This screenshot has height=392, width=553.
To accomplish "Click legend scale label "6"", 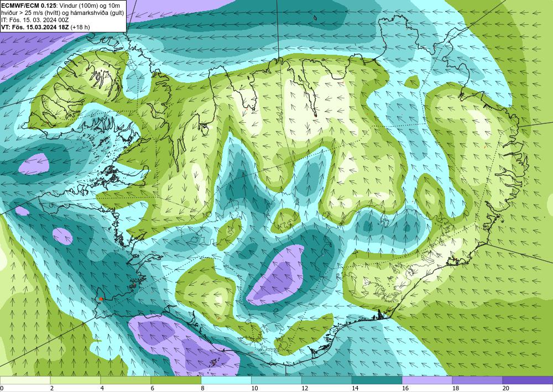I will [153, 389].
